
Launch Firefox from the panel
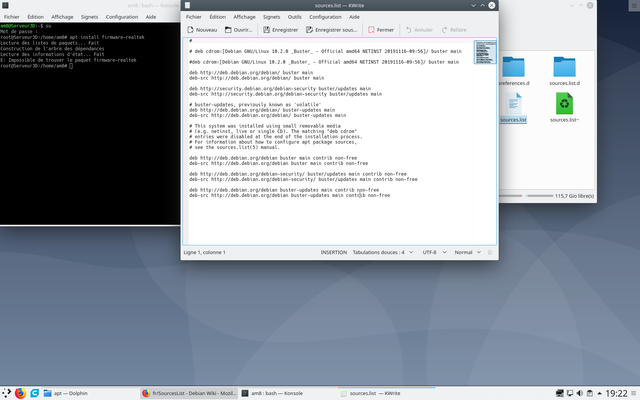tap(20, 393)
